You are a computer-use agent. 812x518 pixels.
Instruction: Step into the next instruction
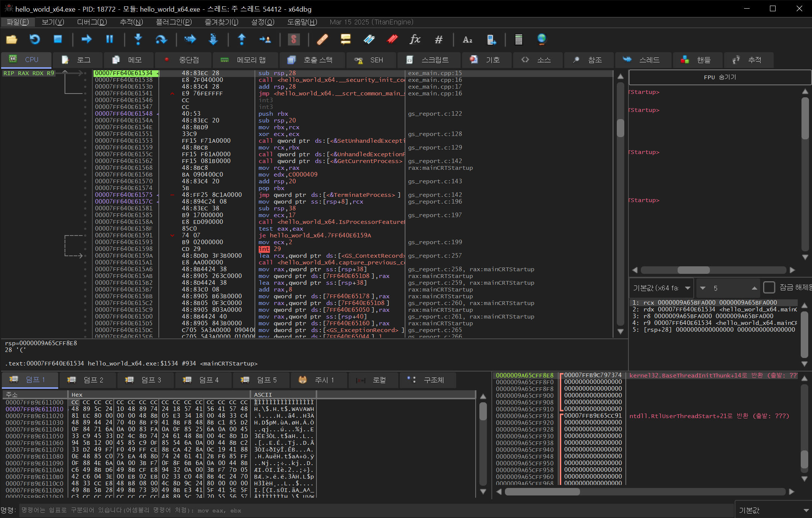[x=138, y=39]
